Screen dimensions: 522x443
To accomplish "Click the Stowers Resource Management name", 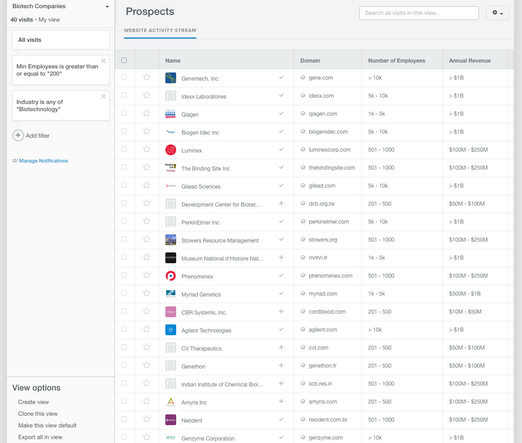I will click(x=220, y=240).
